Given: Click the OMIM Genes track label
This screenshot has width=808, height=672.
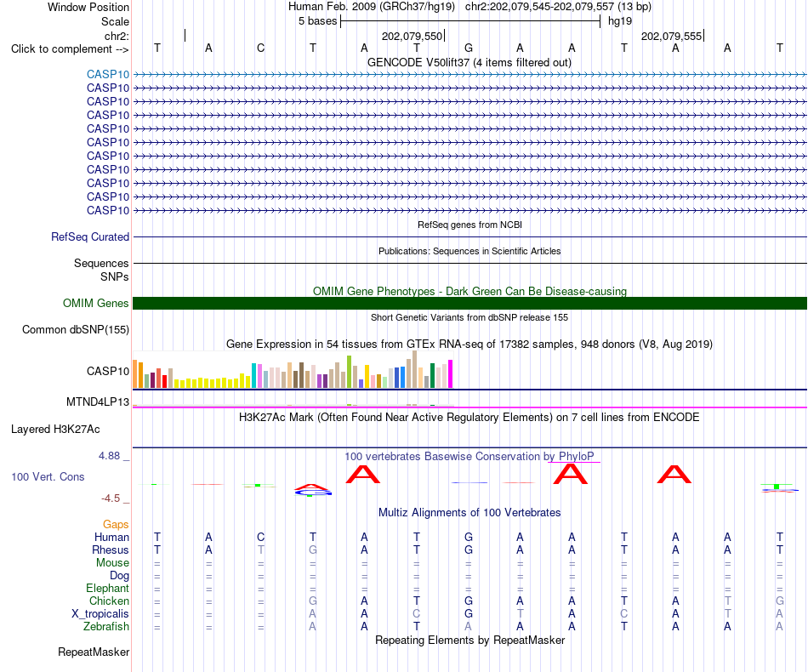Looking at the screenshot, I should [96, 303].
